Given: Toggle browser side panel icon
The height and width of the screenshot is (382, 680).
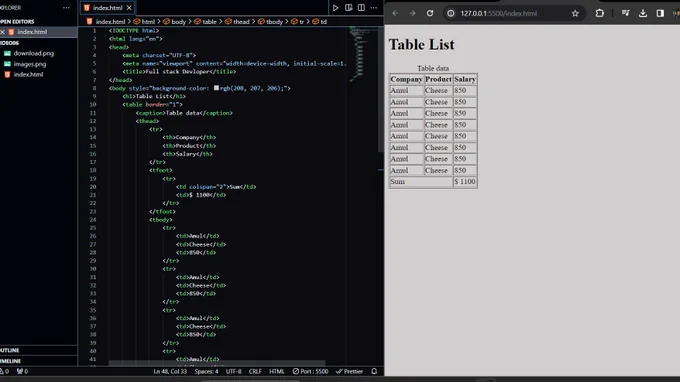Looking at the screenshot, I should (x=660, y=13).
